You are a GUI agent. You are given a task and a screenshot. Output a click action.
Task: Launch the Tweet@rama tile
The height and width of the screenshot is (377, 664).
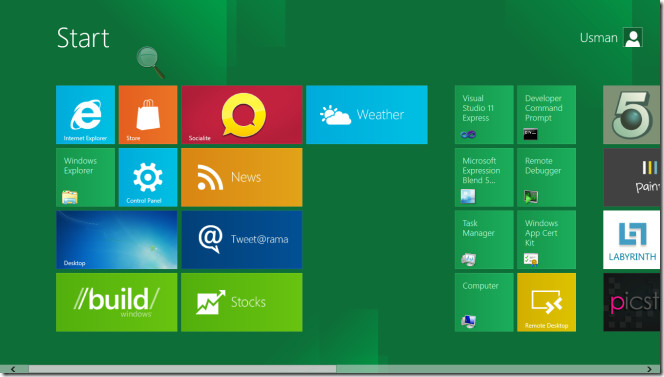[242, 240]
